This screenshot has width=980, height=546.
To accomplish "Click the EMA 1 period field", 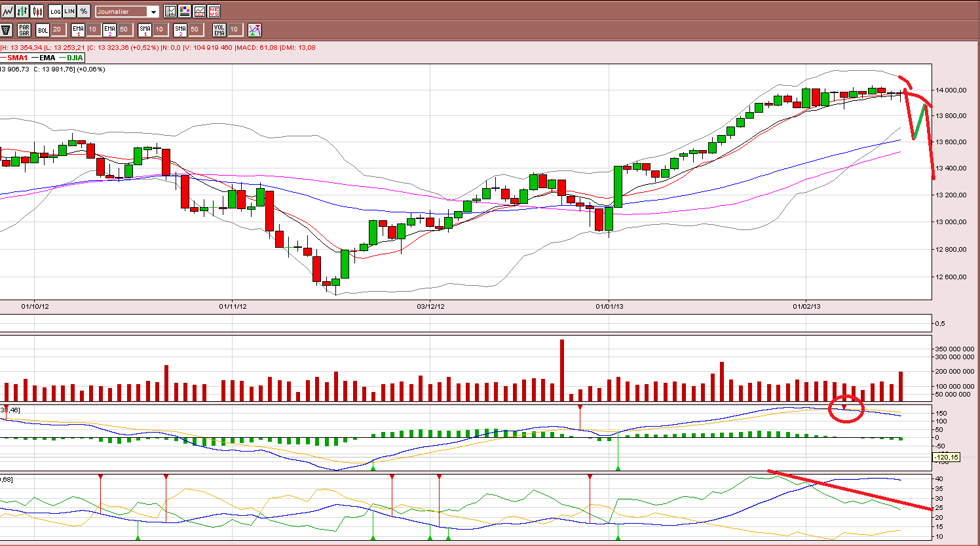I will point(92,29).
